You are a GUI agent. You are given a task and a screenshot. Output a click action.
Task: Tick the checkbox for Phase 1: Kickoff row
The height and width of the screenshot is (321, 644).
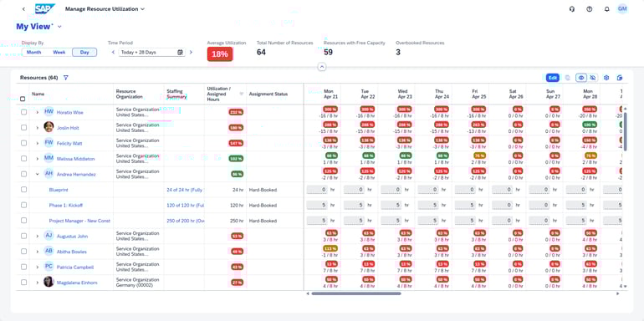pyautogui.click(x=23, y=205)
